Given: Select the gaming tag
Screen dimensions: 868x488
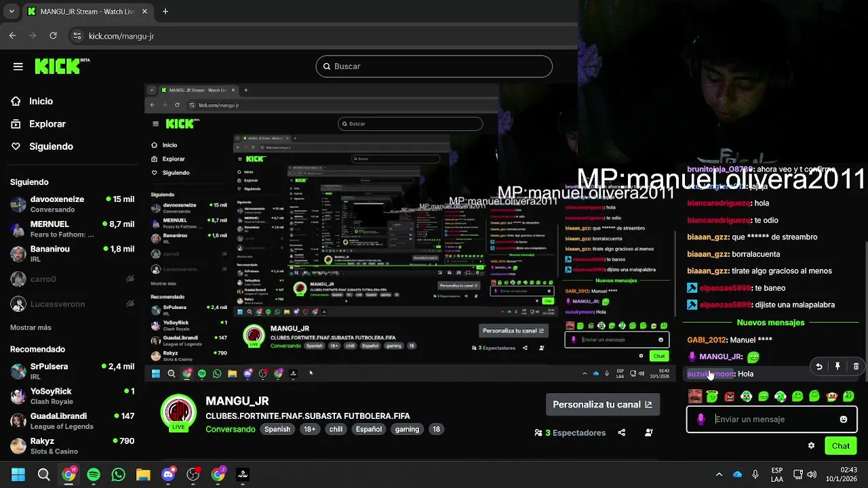Looking at the screenshot, I should pos(407,429).
